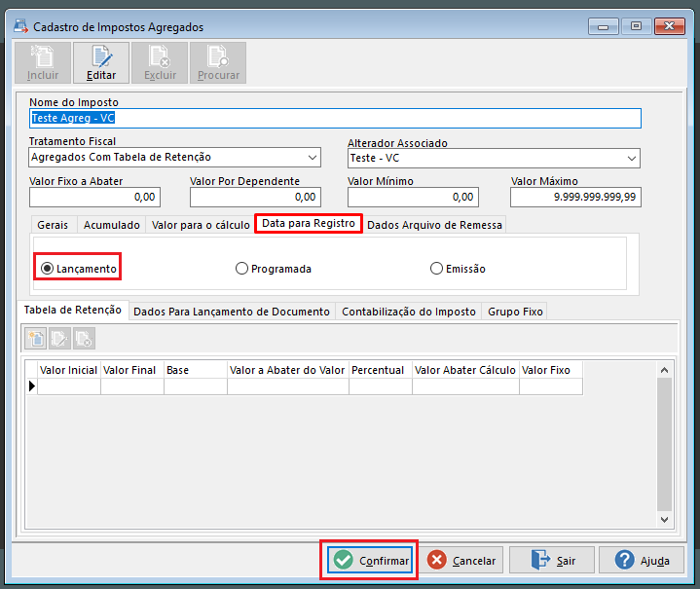Viewport: 700px width, 589px height.
Task: Click Valor a Abater do Valor header
Action: [288, 370]
